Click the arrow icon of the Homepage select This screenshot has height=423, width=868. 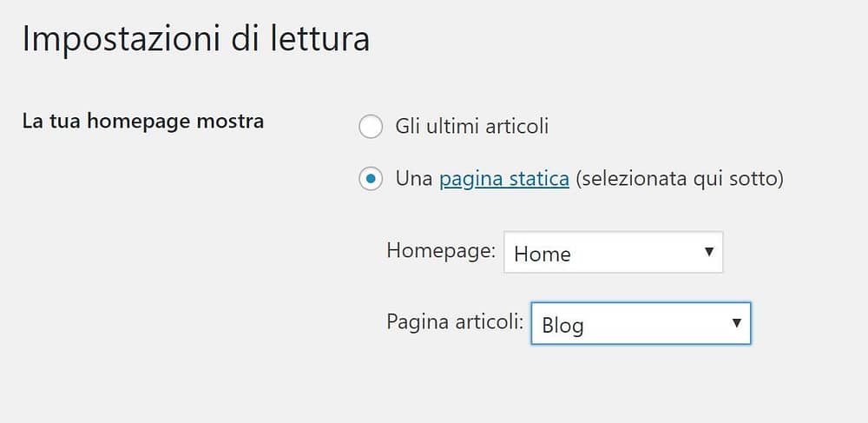pos(708,252)
